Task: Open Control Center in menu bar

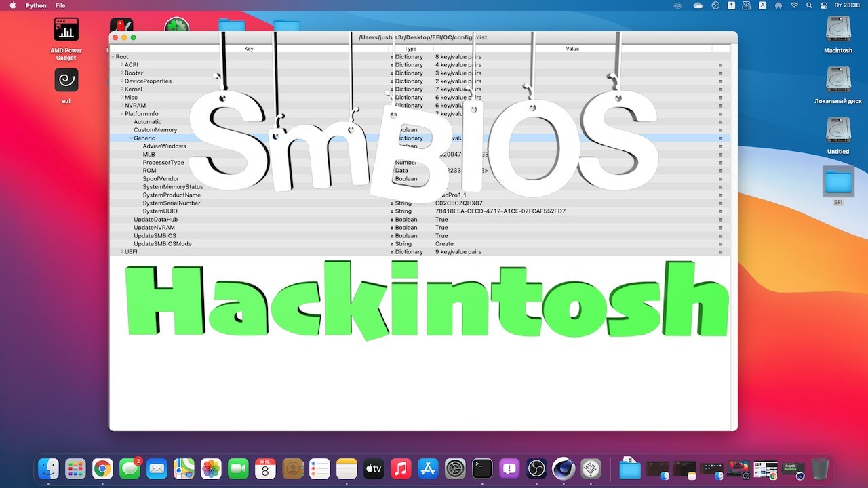Action: (x=824, y=5)
